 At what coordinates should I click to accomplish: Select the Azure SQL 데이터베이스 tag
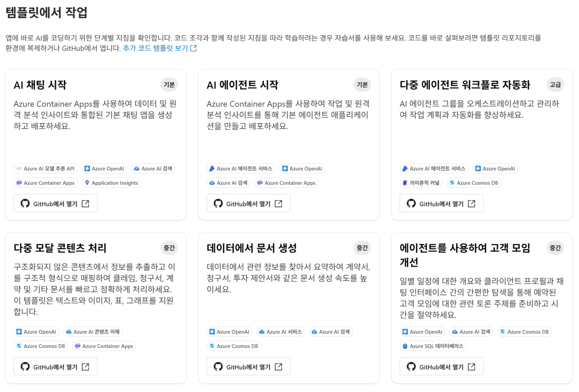point(433,346)
